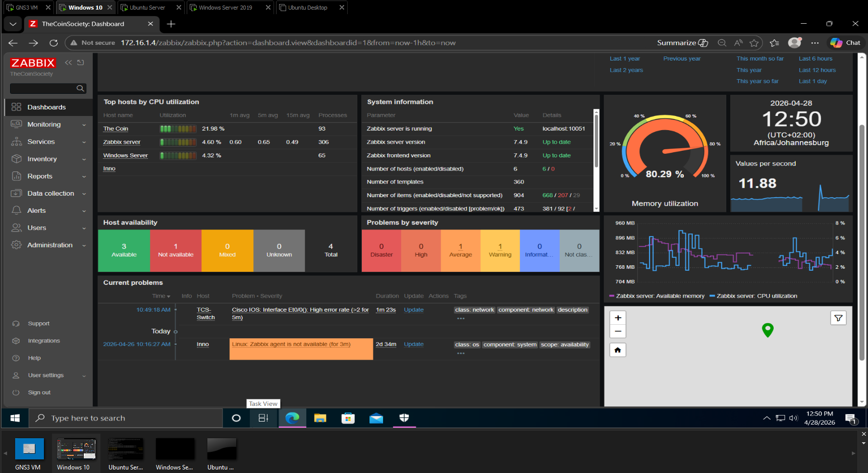Open The Coin host link

tap(116, 129)
